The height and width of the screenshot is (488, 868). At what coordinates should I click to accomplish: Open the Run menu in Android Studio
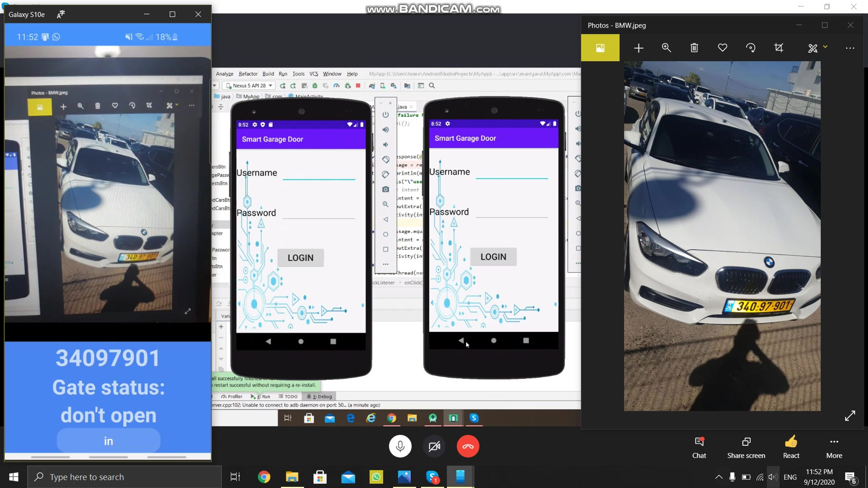(x=283, y=74)
